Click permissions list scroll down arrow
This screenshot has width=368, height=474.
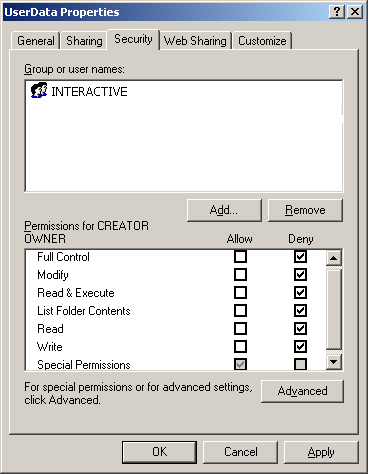click(334, 362)
